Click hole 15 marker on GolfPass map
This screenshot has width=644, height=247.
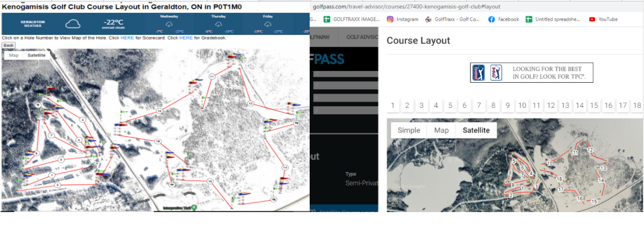click(x=594, y=202)
